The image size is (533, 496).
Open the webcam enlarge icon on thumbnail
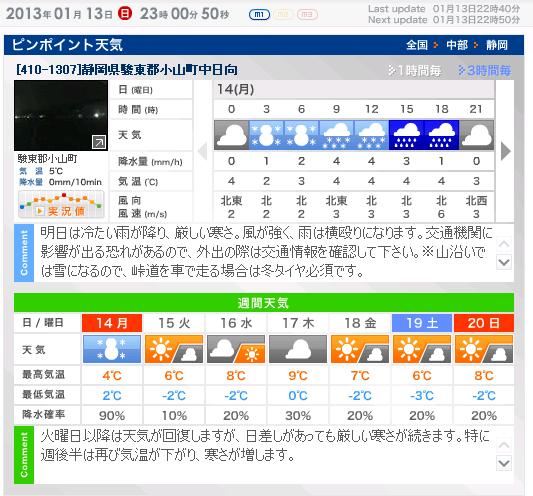pos(99,142)
